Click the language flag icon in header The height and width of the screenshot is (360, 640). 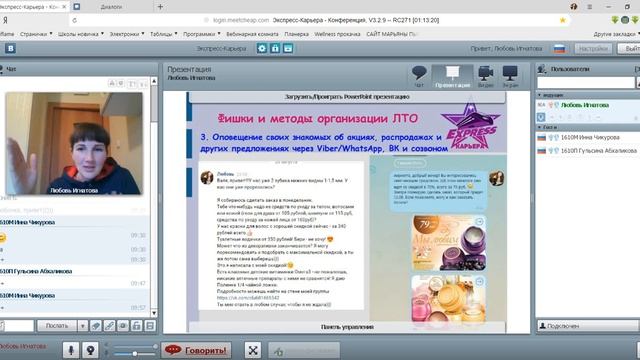(x=559, y=49)
